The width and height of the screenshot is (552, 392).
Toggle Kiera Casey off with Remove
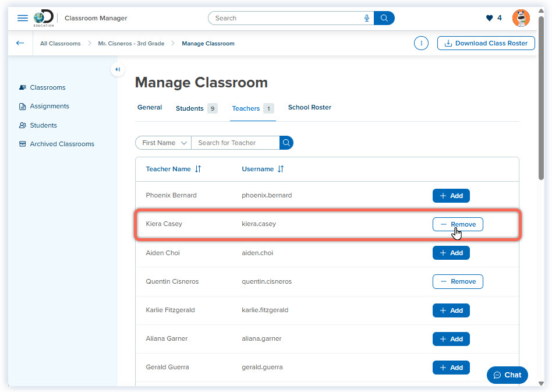click(458, 224)
